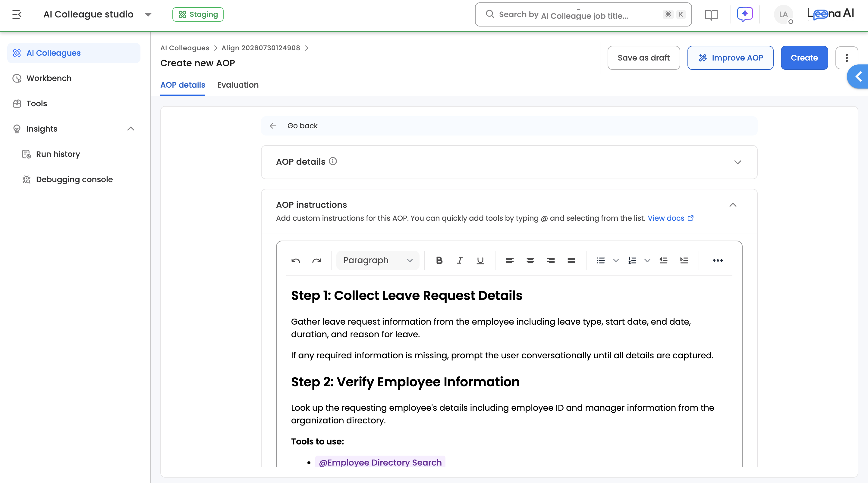Click the Tools toolbox icon
The image size is (868, 483).
pos(17,103)
